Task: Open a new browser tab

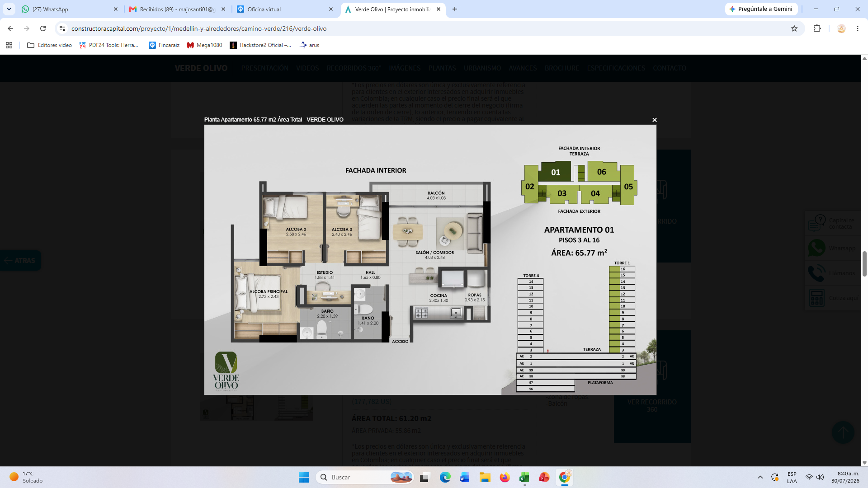Action: [455, 9]
